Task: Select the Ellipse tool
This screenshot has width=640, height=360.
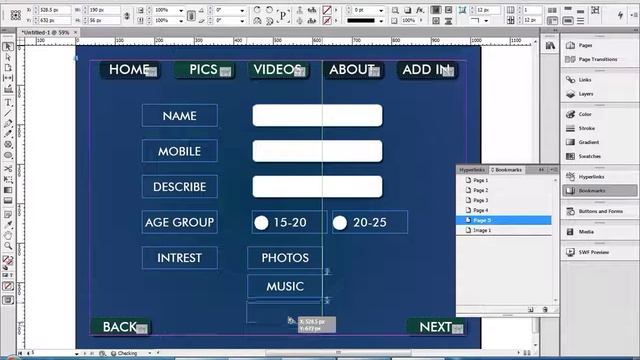Action: [x=8, y=155]
